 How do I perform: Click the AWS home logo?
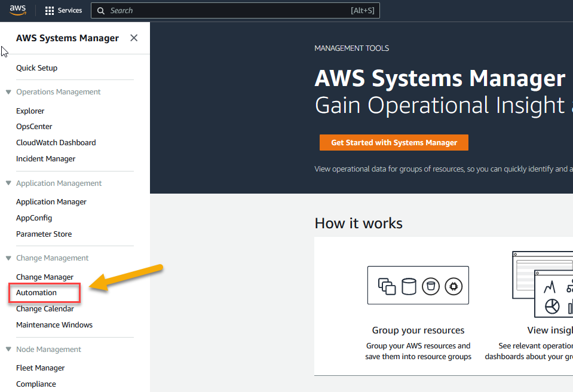(17, 10)
